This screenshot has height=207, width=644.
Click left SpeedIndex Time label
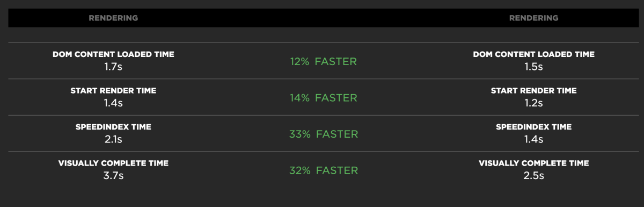pos(113,127)
